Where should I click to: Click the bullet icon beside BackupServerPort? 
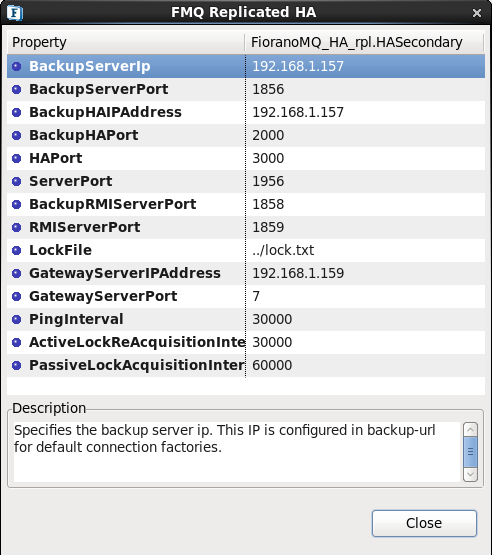click(x=17, y=89)
